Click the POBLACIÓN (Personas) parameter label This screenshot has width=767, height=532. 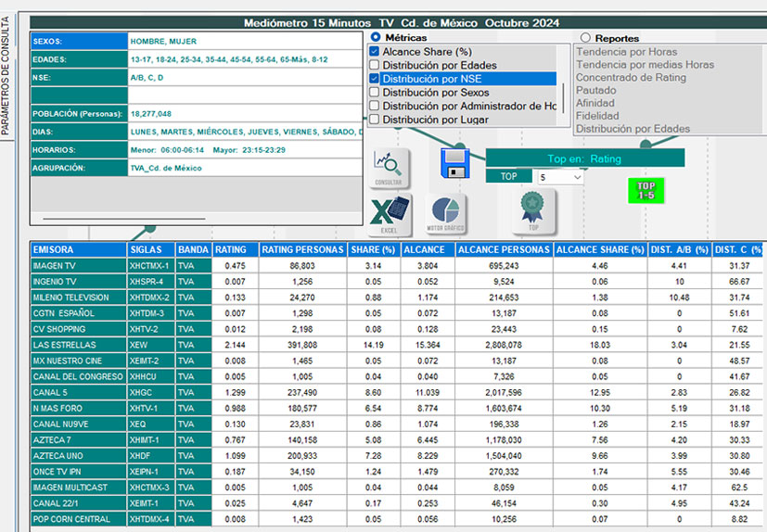79,114
